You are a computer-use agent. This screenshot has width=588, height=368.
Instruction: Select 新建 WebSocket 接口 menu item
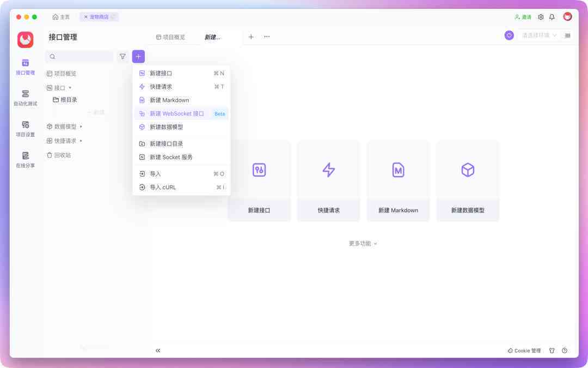click(x=181, y=113)
